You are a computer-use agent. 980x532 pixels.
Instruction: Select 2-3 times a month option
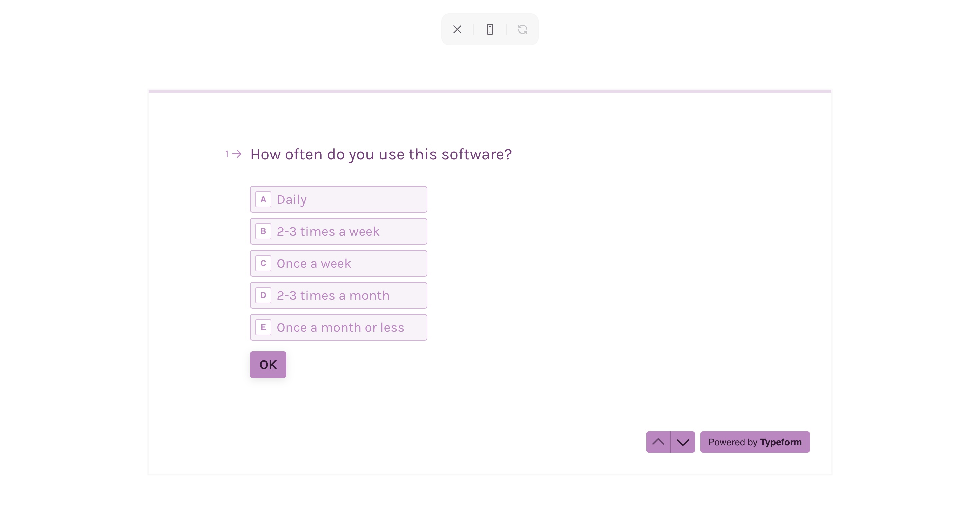pyautogui.click(x=339, y=295)
